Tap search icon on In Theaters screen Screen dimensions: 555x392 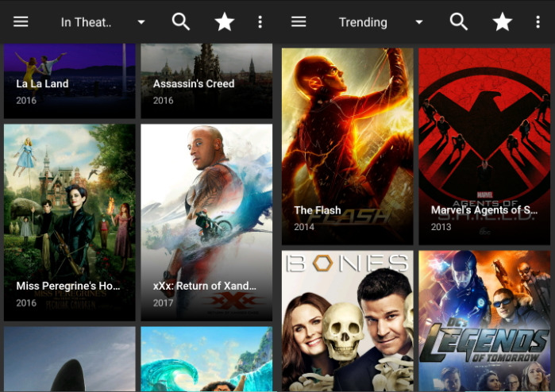181,22
